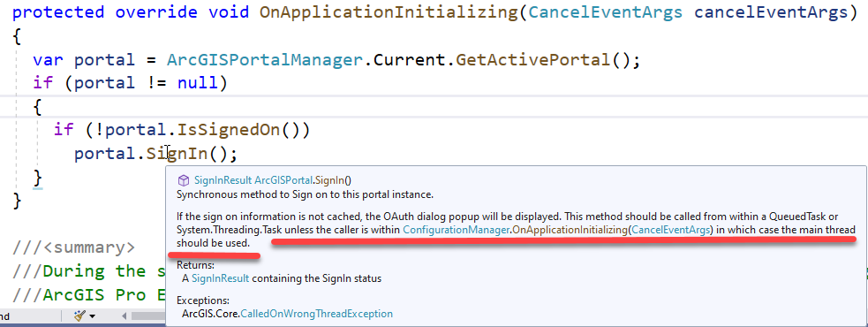Open the code cleanup dropdown arrow
The width and height of the screenshot is (868, 327).
click(92, 316)
